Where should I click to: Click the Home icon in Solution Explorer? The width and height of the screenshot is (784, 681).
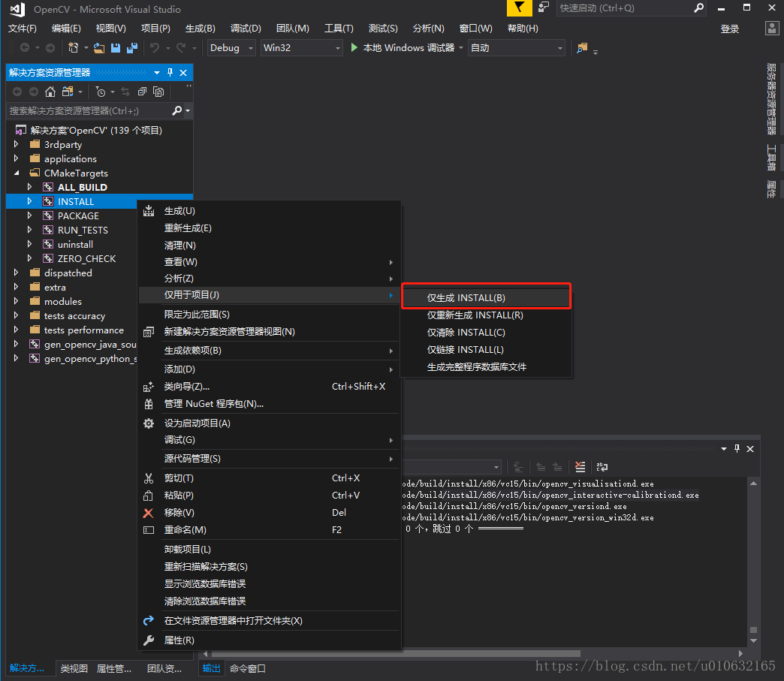point(50,92)
